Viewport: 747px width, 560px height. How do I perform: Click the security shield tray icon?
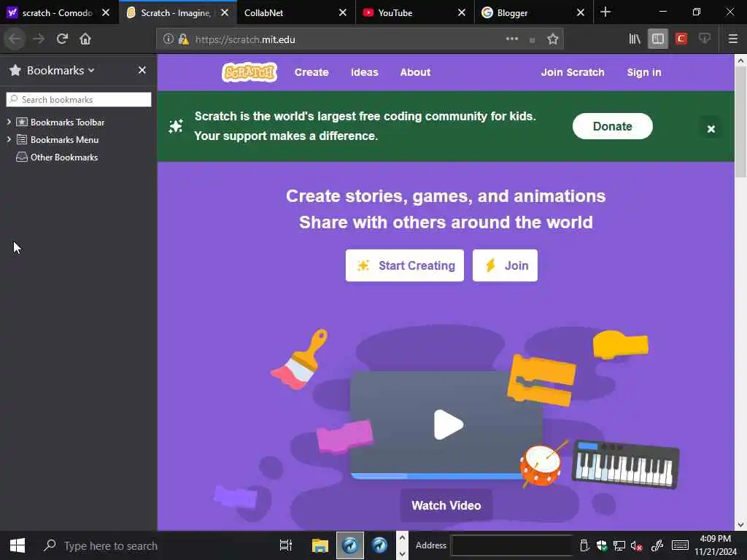[x=601, y=545]
